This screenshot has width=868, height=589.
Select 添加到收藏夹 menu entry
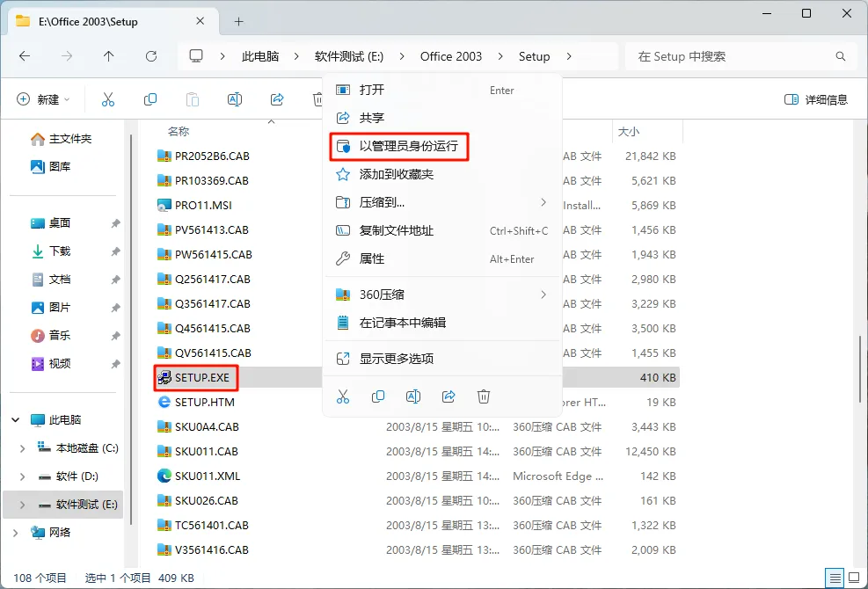[442, 174]
